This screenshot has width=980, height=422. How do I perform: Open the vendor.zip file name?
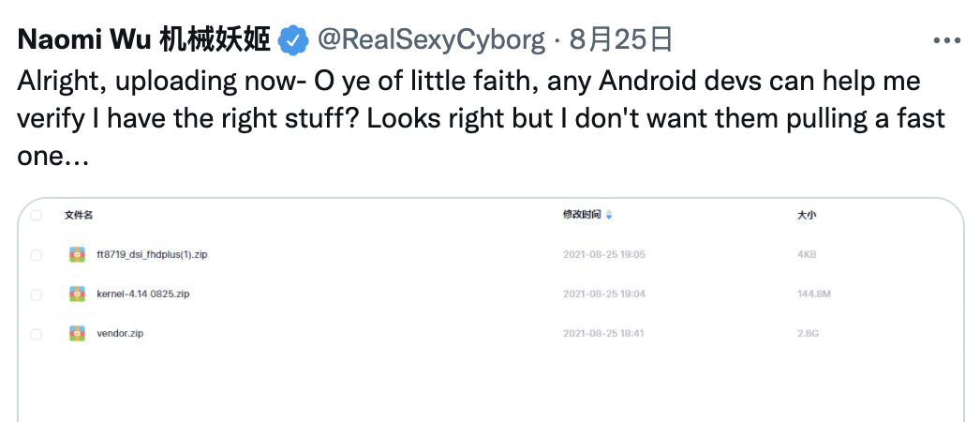click(120, 333)
